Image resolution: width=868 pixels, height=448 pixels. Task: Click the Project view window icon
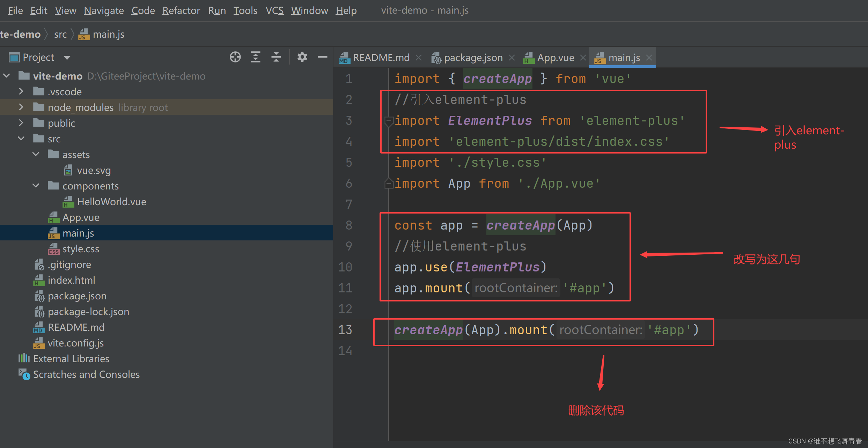[x=14, y=57]
